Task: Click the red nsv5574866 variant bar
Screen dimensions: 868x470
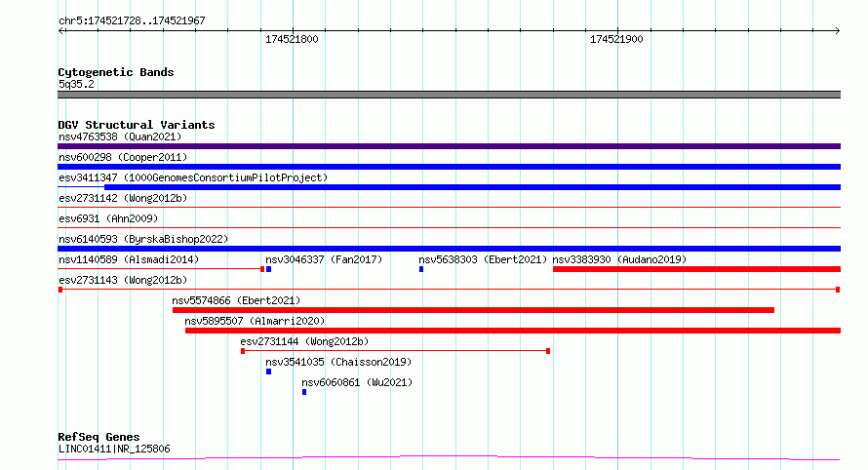Action: pos(473,310)
